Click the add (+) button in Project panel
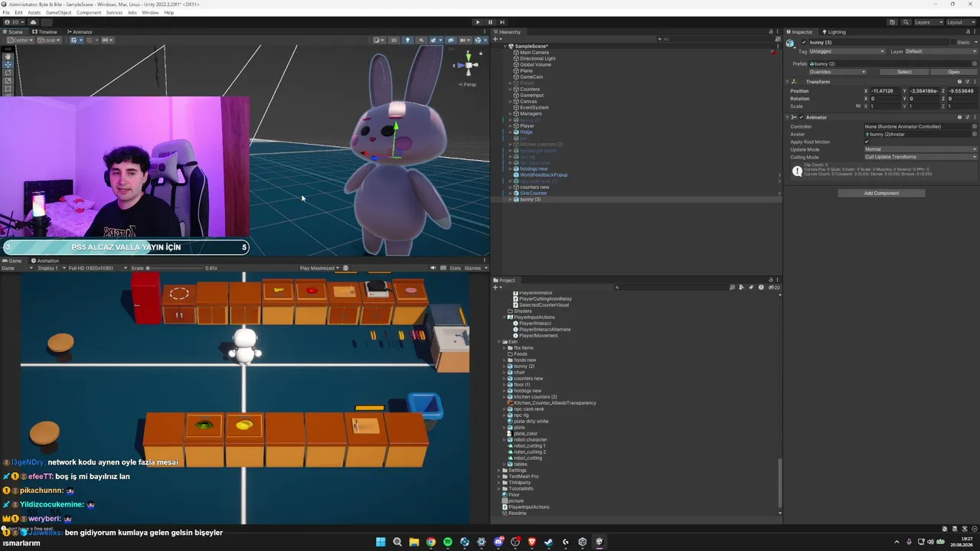 tap(496, 287)
